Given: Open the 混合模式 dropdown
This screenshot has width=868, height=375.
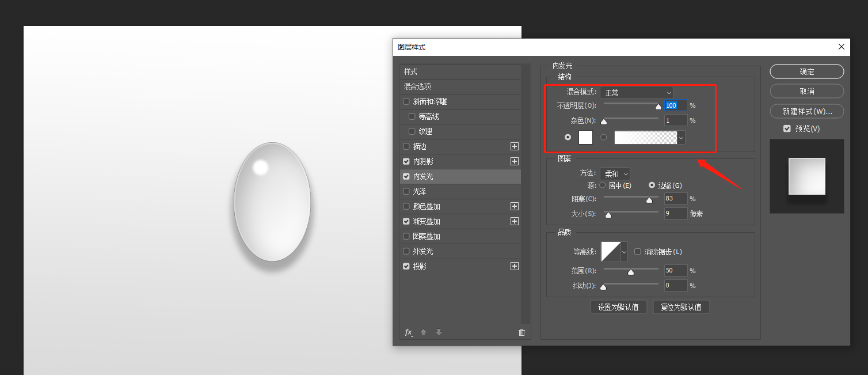Looking at the screenshot, I should pos(637,92).
